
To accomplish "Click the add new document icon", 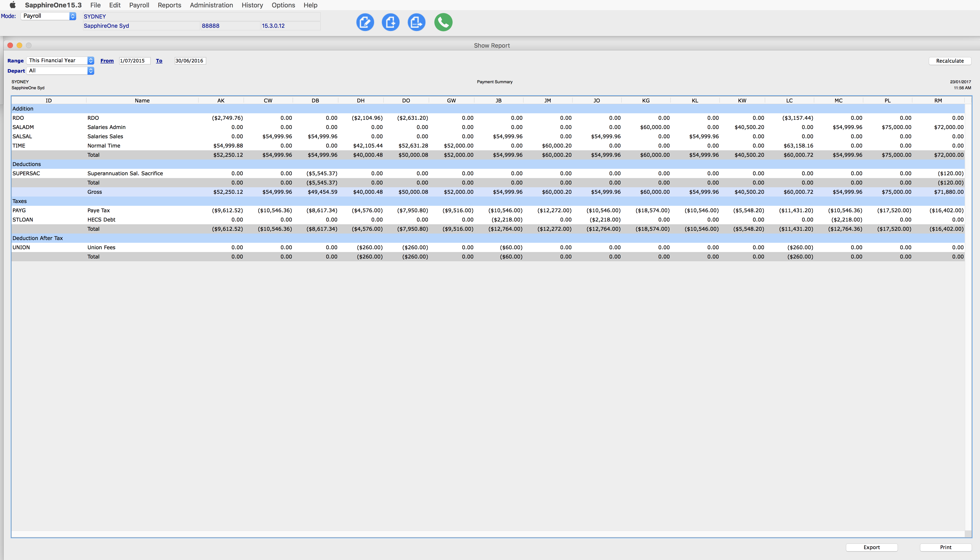I will point(390,22).
